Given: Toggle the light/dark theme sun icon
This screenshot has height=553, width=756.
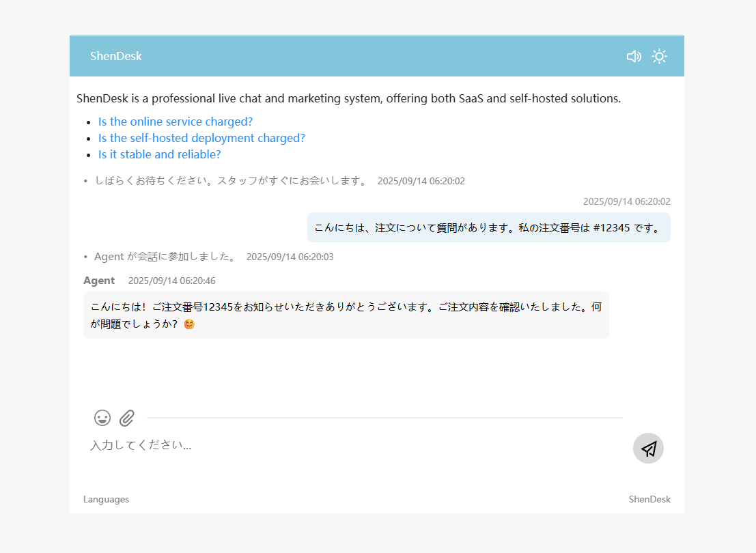Looking at the screenshot, I should coord(659,56).
